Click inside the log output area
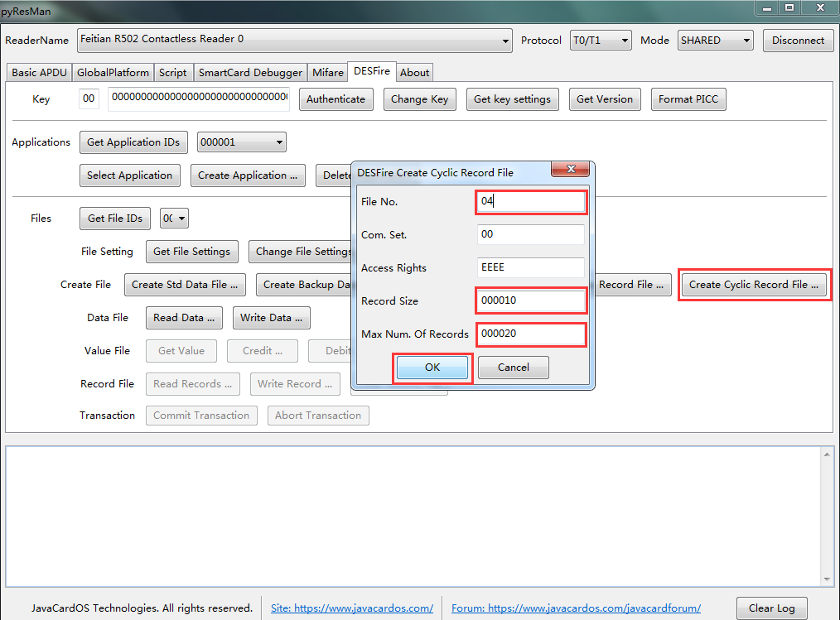This screenshot has width=840, height=620. click(413, 517)
